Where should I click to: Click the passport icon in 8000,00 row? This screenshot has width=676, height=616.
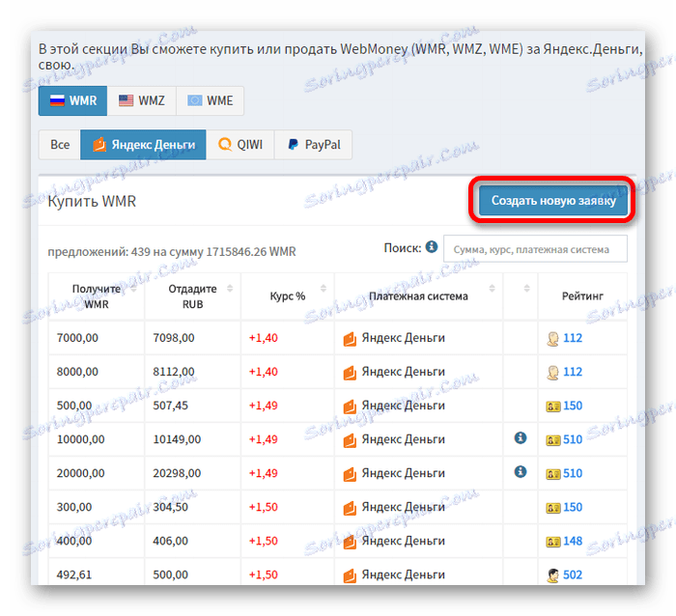[552, 373]
